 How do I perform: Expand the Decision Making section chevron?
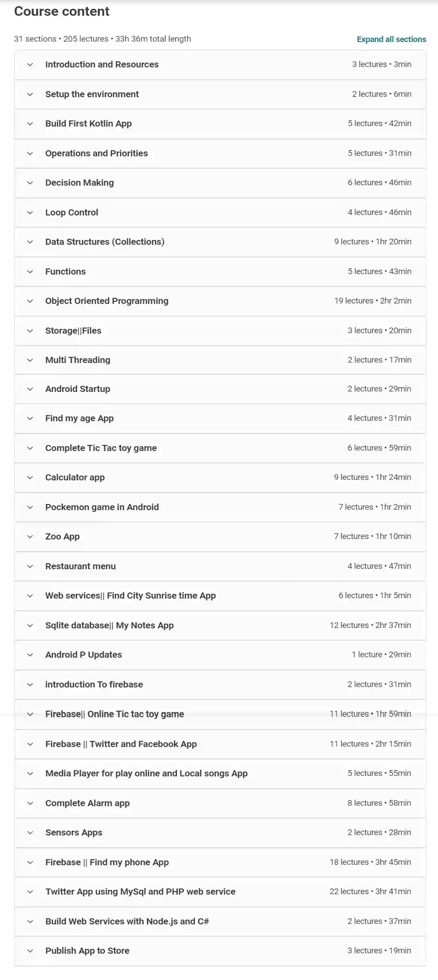30,183
